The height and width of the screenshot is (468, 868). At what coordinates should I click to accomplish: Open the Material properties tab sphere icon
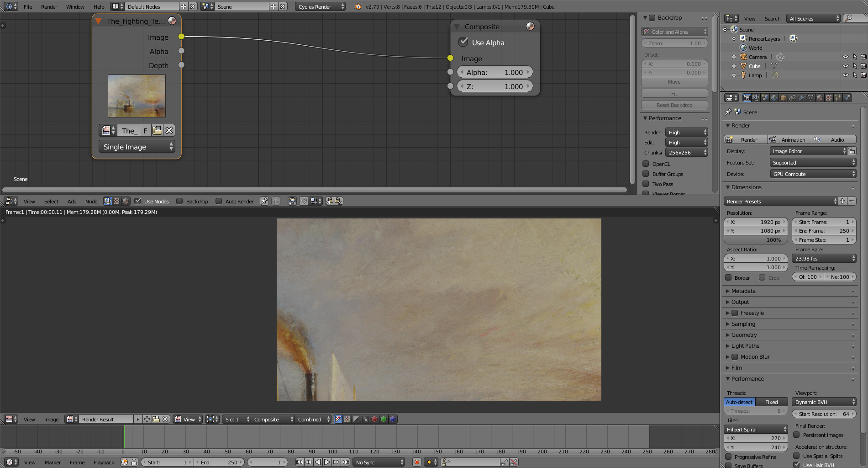coord(820,98)
